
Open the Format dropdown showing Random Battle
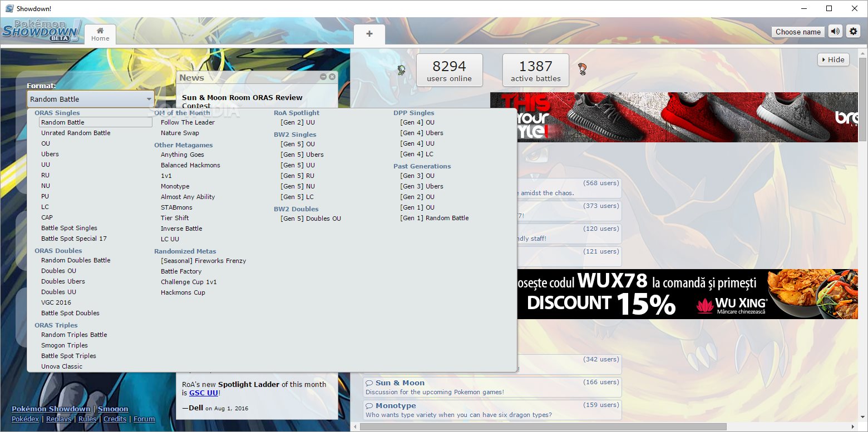(91, 99)
